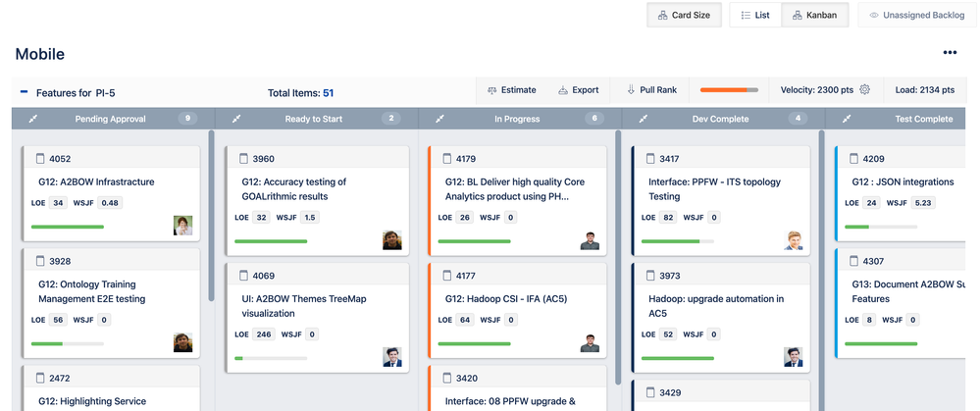Click WSJF value 5.23 on card 4209
The height and width of the screenshot is (411, 980).
[x=922, y=202]
